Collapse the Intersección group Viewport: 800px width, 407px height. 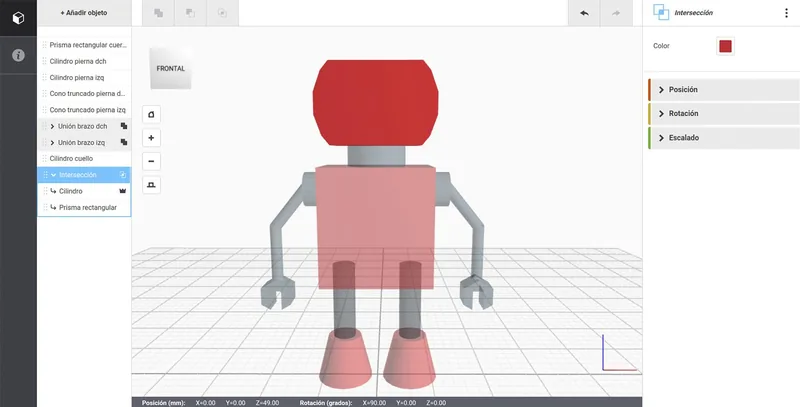pyautogui.click(x=54, y=175)
